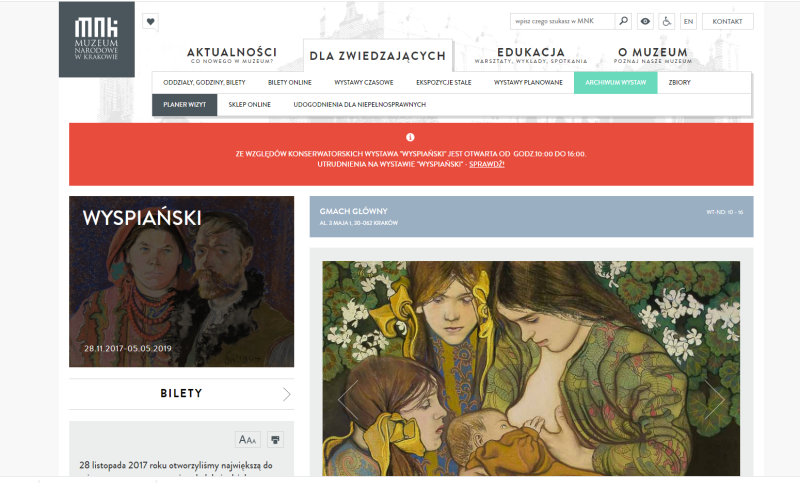
Task: Open PLANER WIZYT item
Action: (x=184, y=105)
